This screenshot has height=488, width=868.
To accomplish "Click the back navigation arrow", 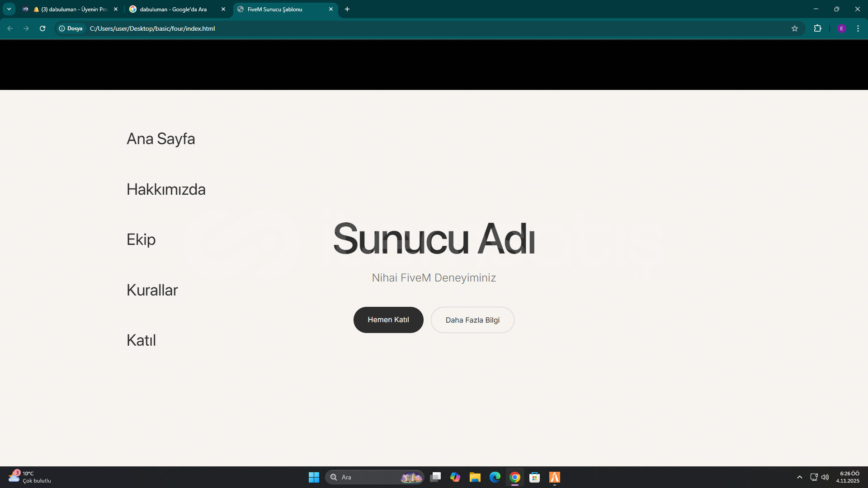I will pyautogui.click(x=10, y=28).
